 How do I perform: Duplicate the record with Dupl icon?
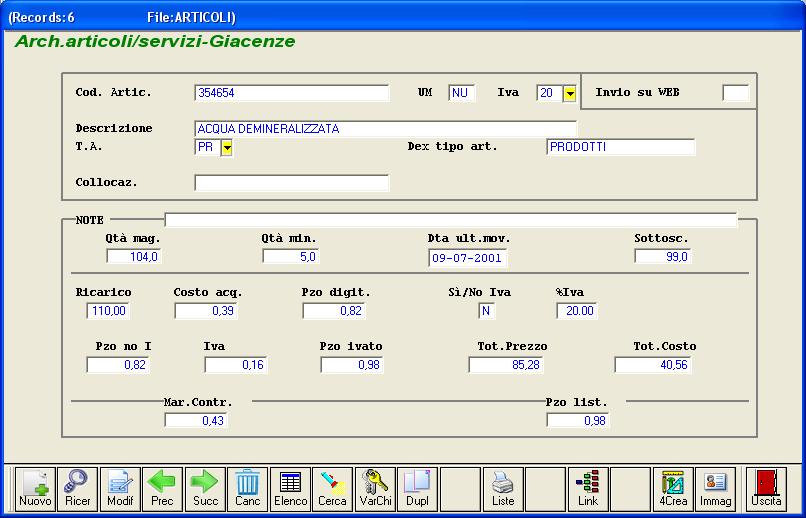[x=417, y=489]
